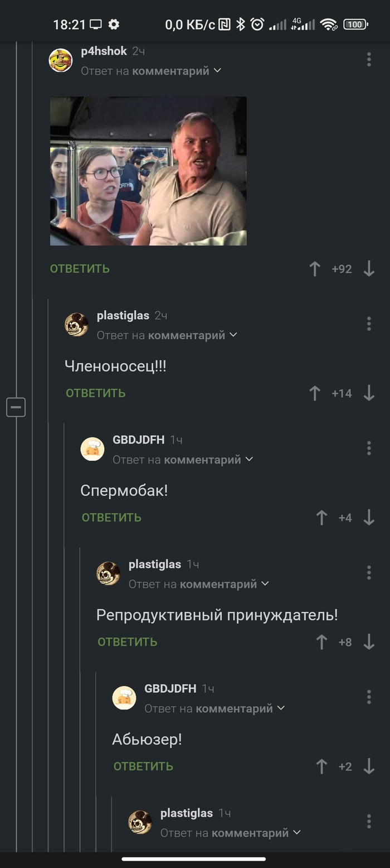Open GBDJDFH profile from 'Абьюзер!' comment
The image size is (390, 868).
coord(170,688)
